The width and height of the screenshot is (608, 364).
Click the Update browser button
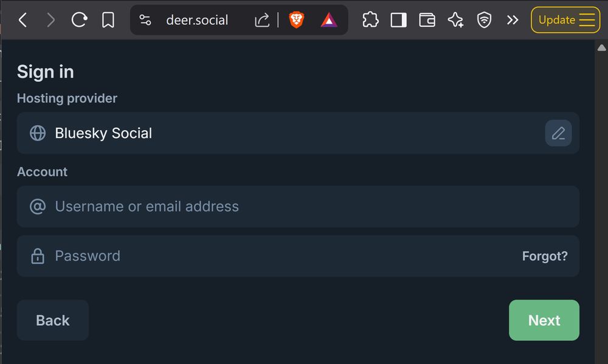point(565,19)
